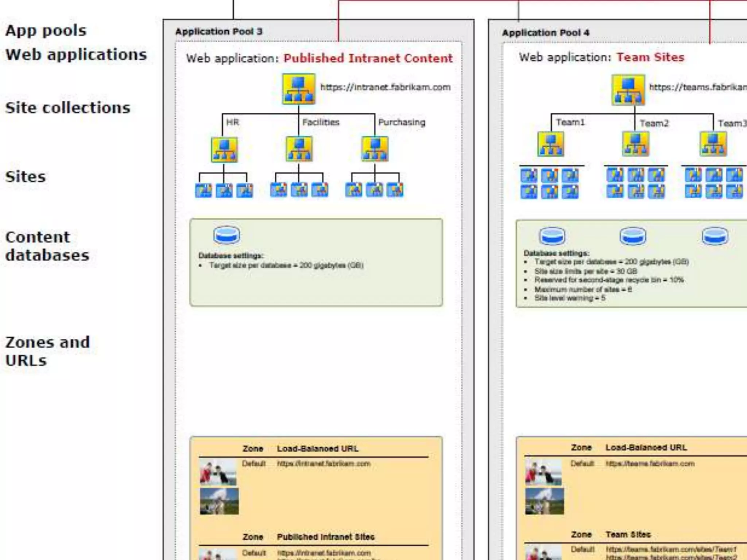Click top people photo in intranet zone box
Viewport: 747px width, 560px height.
218,472
